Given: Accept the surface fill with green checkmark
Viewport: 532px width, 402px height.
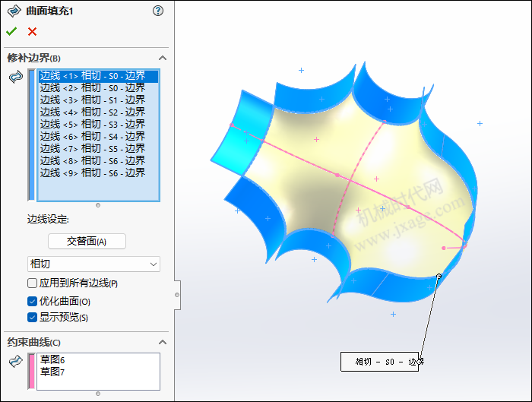Looking at the screenshot, I should (11, 32).
